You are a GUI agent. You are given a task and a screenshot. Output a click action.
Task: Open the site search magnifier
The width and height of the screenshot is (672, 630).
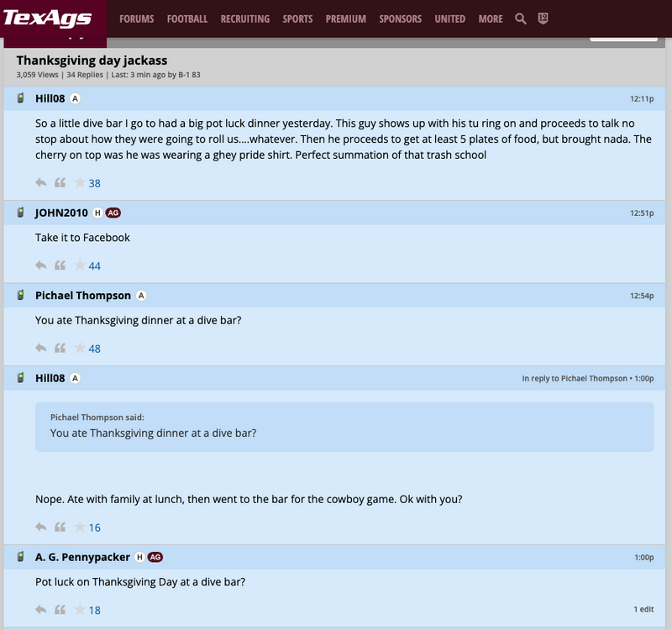tap(521, 18)
